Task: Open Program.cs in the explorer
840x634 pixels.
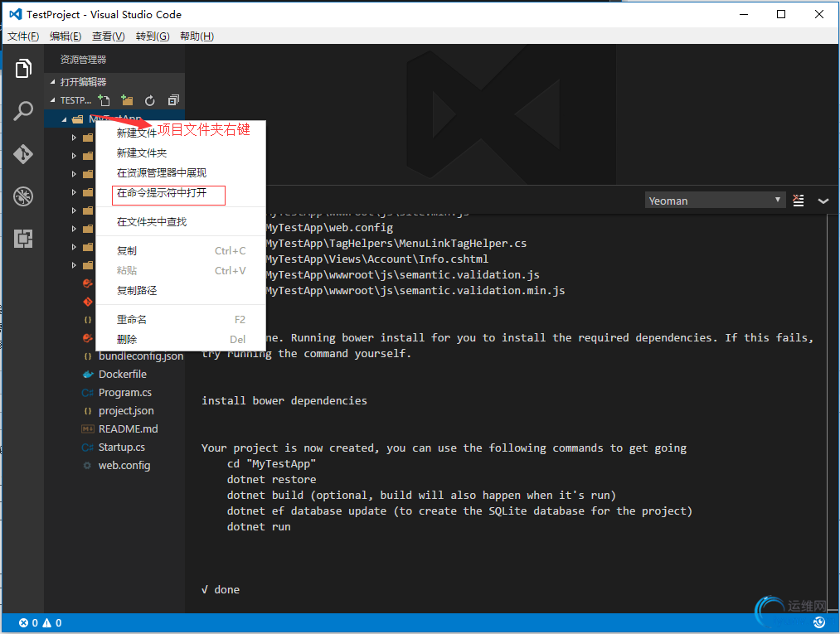Action: 125,393
